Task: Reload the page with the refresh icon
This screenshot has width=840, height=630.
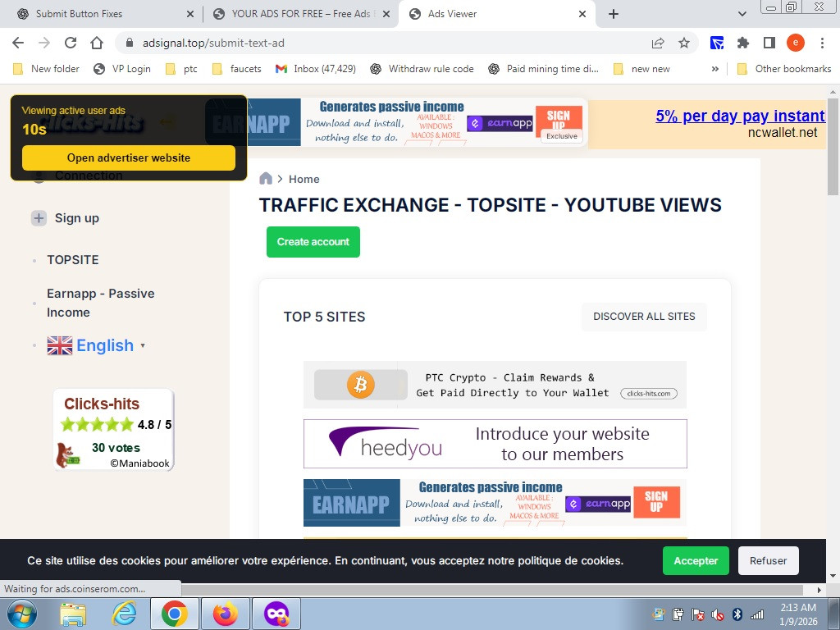Action: [71, 43]
